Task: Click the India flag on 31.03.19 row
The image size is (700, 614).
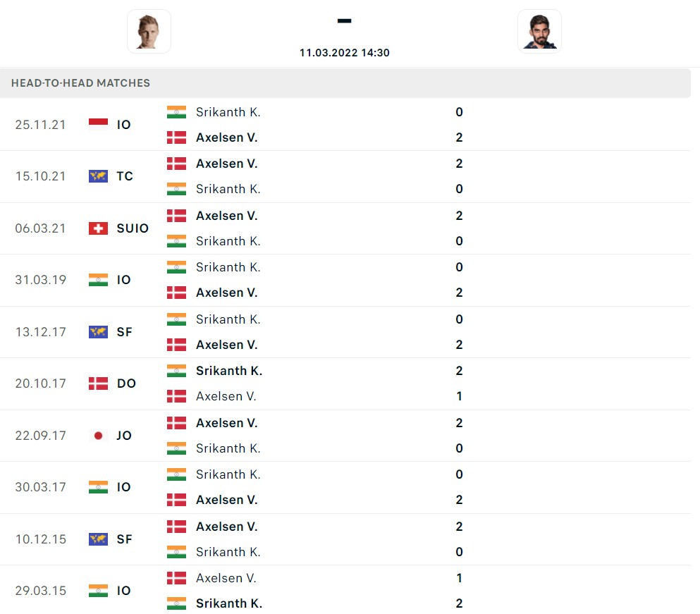Action: 98,280
